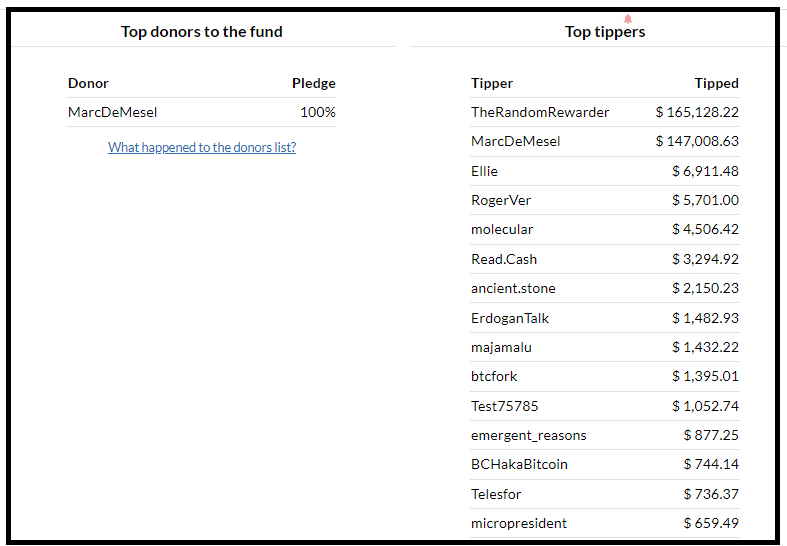Select the ancient.stone tipper entry
The image size is (787, 546).
513,288
